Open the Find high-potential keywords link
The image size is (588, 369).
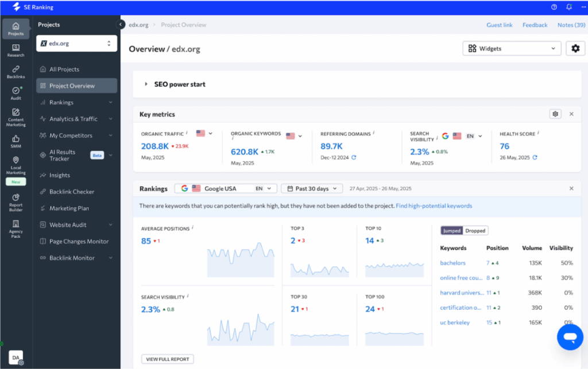433,205
